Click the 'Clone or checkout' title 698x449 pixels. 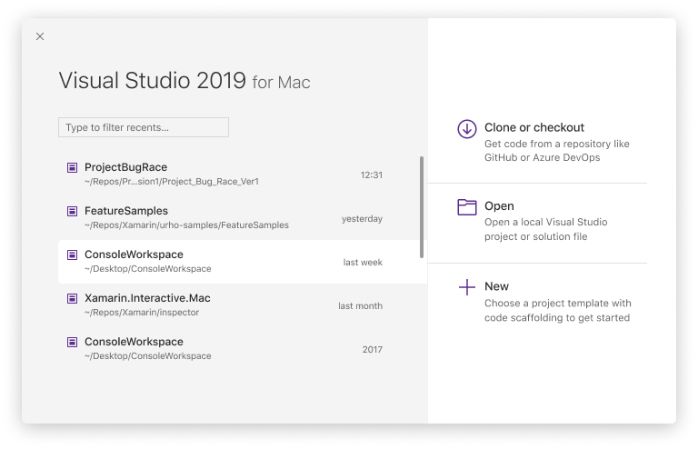[x=534, y=128]
